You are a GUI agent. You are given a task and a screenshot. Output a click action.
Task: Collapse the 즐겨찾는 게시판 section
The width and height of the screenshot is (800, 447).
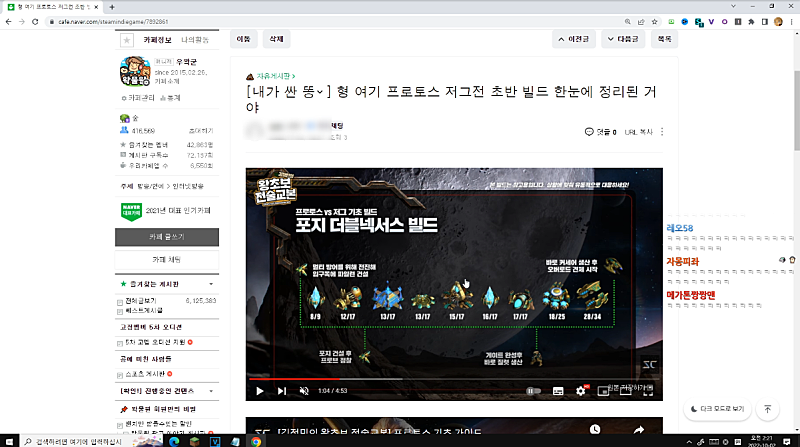(211, 284)
